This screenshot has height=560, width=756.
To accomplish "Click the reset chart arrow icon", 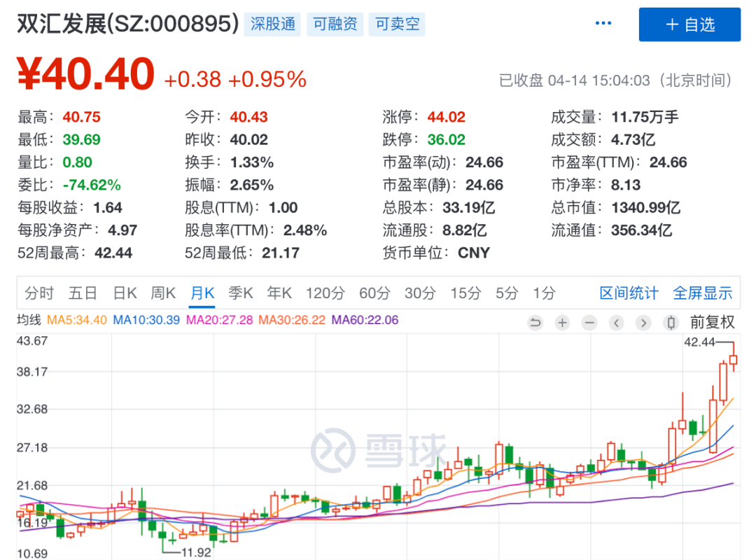I will [535, 322].
